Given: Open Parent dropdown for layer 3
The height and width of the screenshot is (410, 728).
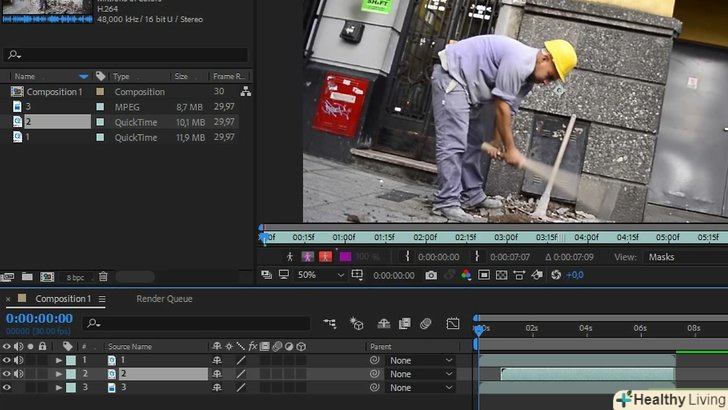Looking at the screenshot, I should tap(420, 388).
